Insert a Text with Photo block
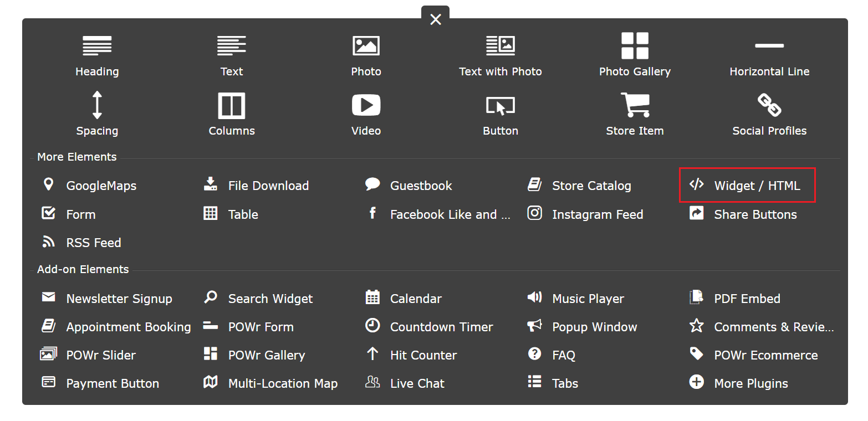 (x=500, y=55)
